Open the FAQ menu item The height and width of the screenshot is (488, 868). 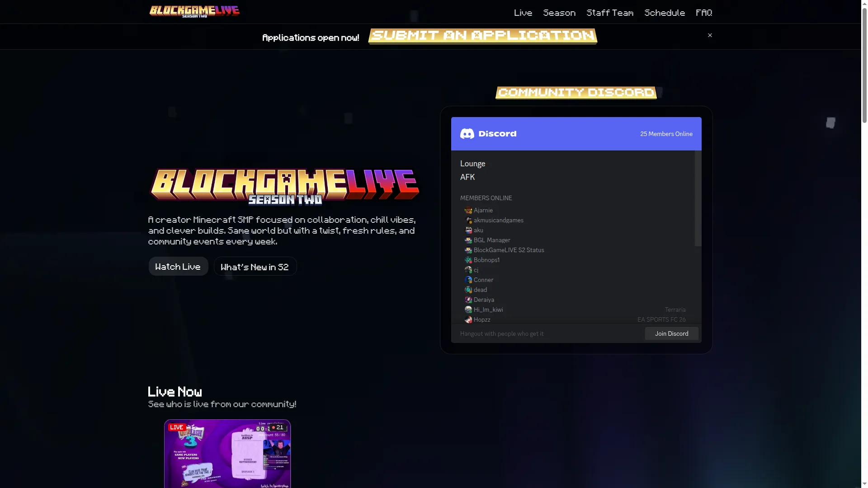tap(704, 13)
